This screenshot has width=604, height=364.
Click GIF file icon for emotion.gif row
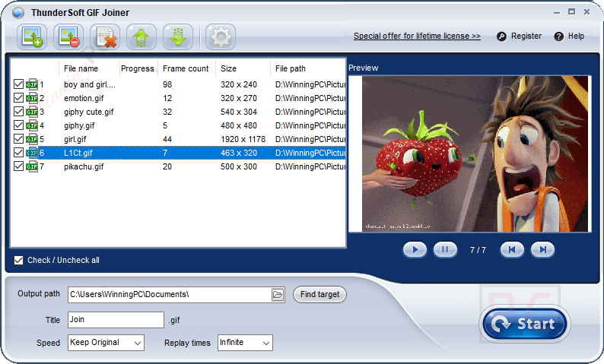pos(32,98)
